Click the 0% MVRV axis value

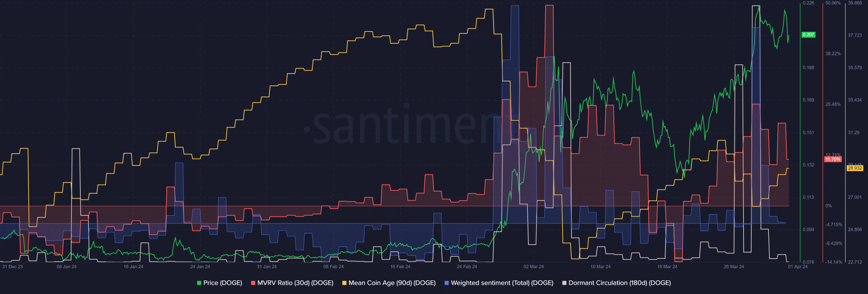pos(829,206)
